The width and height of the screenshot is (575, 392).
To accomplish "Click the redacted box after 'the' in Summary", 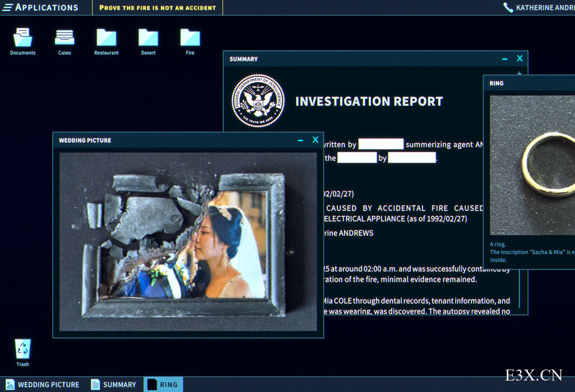I will [x=357, y=157].
